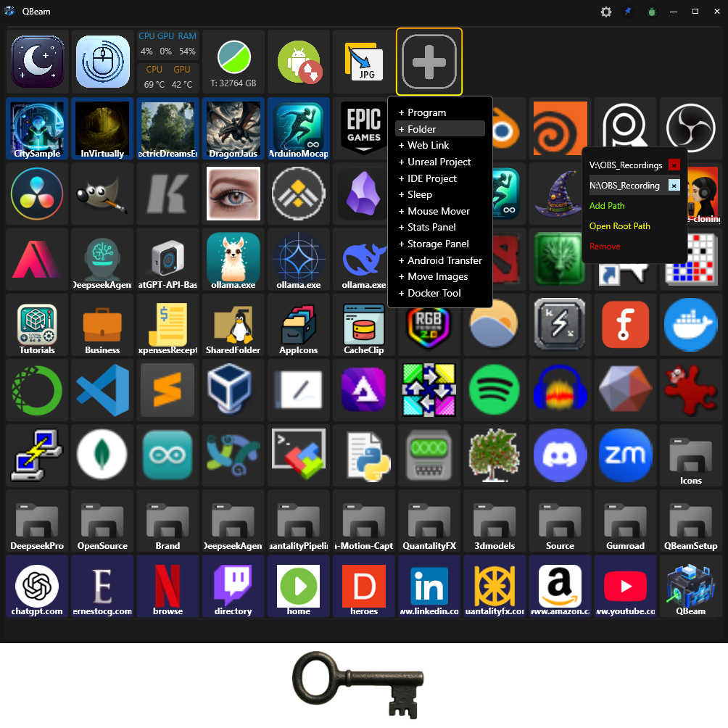Pick + Web Link menu entry
This screenshot has width=728, height=728.
pos(439,145)
